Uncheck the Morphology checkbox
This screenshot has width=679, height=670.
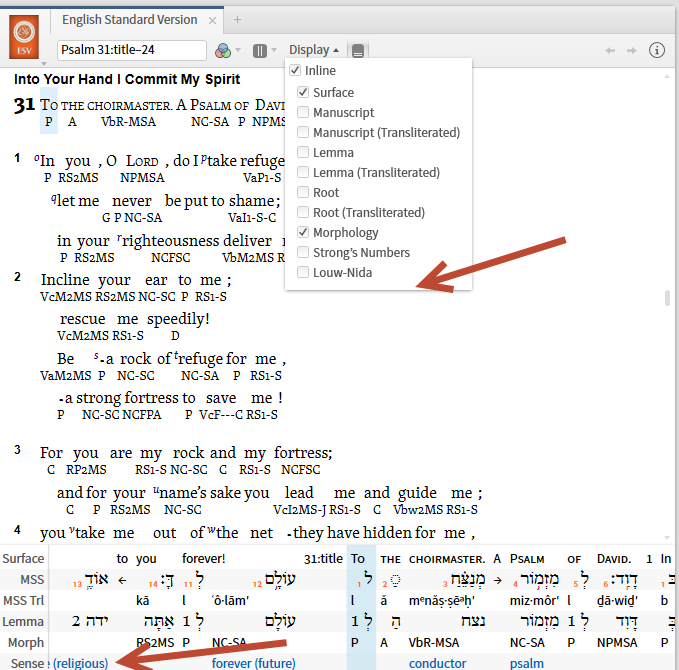(303, 232)
